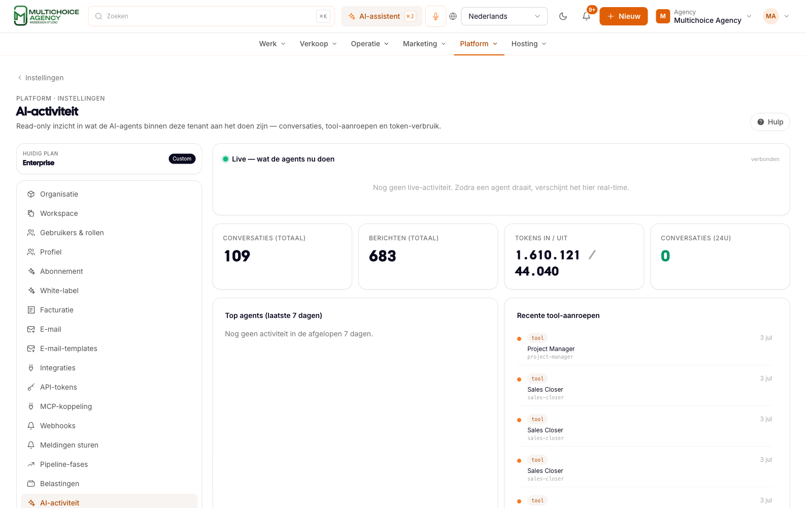
Task: Click the Conversaties (totaal) 109 card
Action: (x=282, y=257)
